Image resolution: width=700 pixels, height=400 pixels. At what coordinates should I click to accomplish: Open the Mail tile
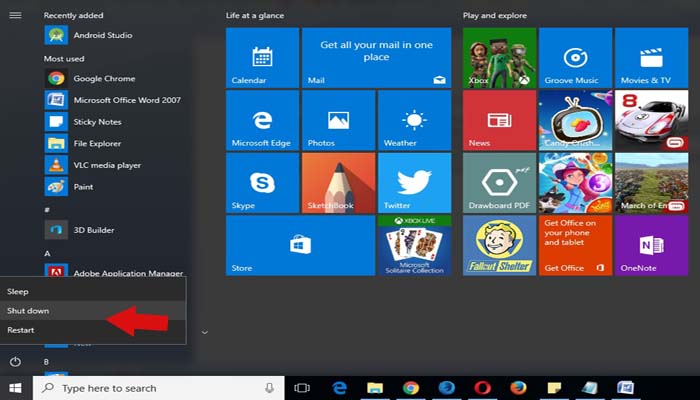click(x=376, y=58)
